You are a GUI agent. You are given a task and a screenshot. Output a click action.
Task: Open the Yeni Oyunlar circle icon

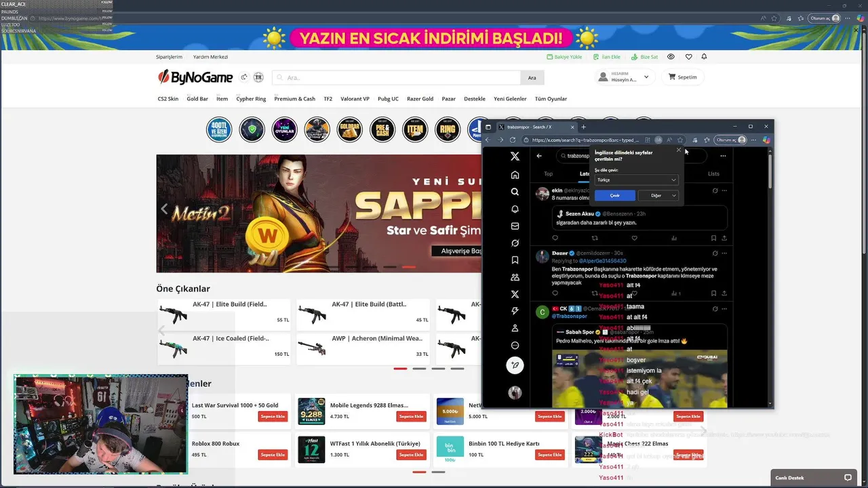pyautogui.click(x=284, y=129)
